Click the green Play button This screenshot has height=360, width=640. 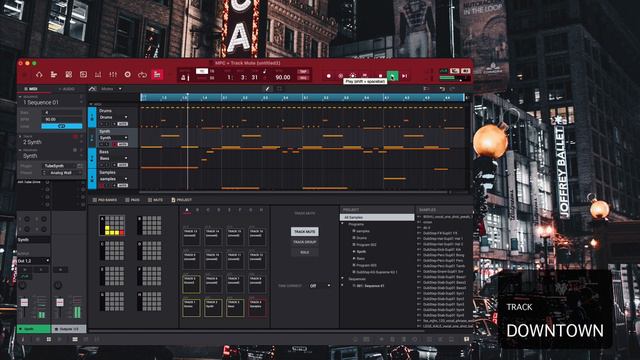coord(392,76)
